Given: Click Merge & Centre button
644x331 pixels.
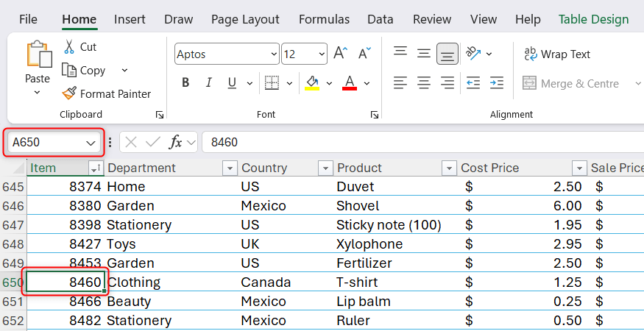Looking at the screenshot, I should pyautogui.click(x=571, y=83).
